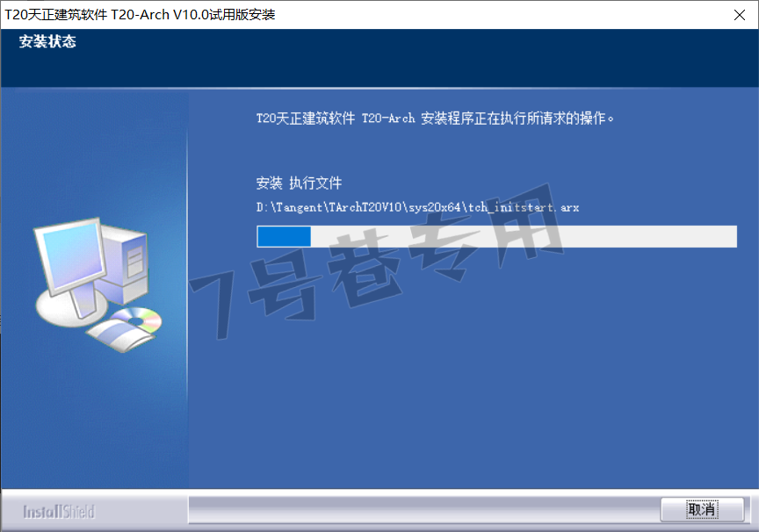Click the window title T20天正建筑软件 text
This screenshot has height=532, width=759.
(x=140, y=15)
